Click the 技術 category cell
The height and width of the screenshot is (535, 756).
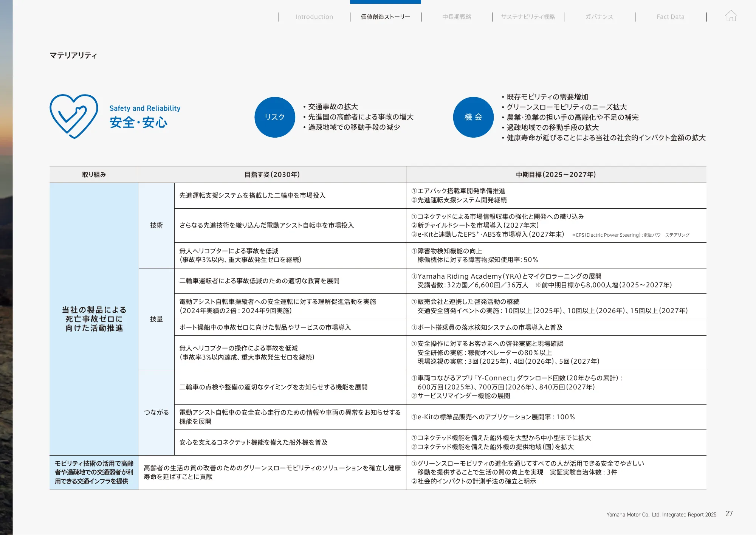(156, 225)
